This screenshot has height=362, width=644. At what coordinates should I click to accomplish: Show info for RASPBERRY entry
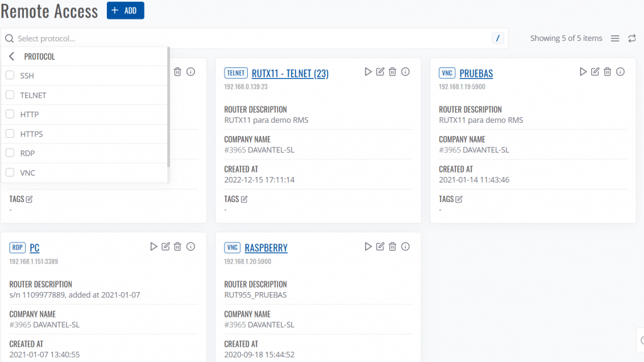click(x=406, y=246)
